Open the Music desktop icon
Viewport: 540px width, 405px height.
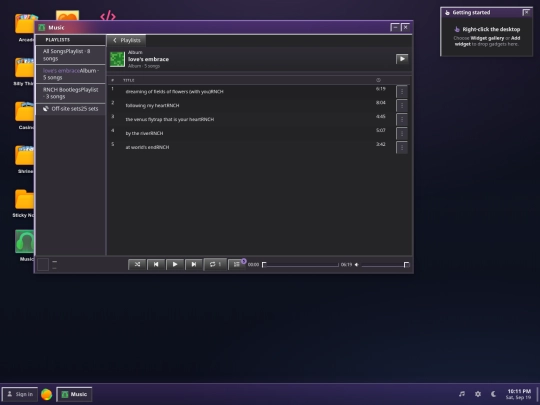pyautogui.click(x=24, y=245)
